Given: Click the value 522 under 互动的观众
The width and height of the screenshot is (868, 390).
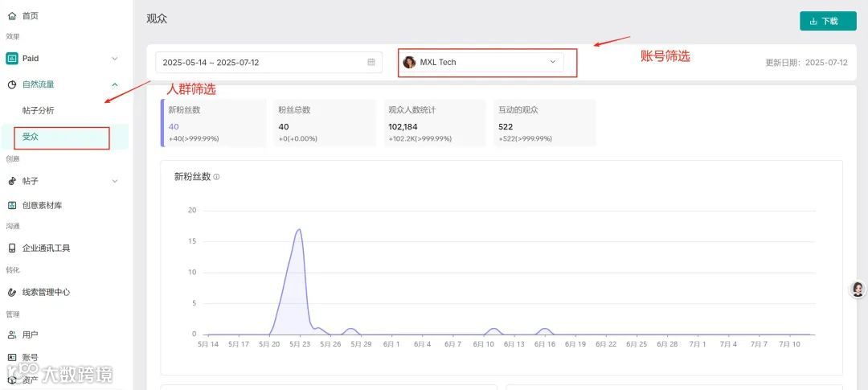Looking at the screenshot, I should click(506, 127).
